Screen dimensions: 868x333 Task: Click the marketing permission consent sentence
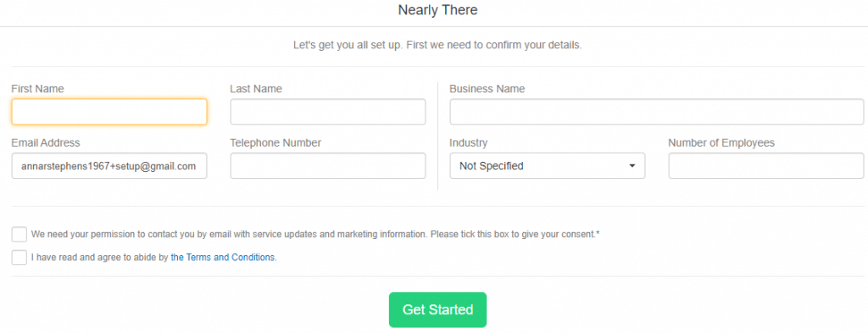pos(315,234)
